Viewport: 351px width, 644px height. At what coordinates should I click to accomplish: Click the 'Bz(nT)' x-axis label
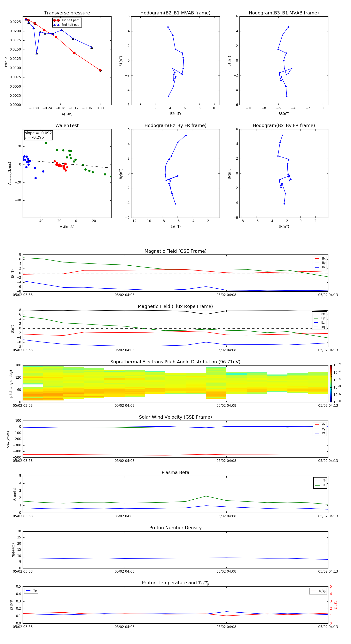(x=175, y=227)
